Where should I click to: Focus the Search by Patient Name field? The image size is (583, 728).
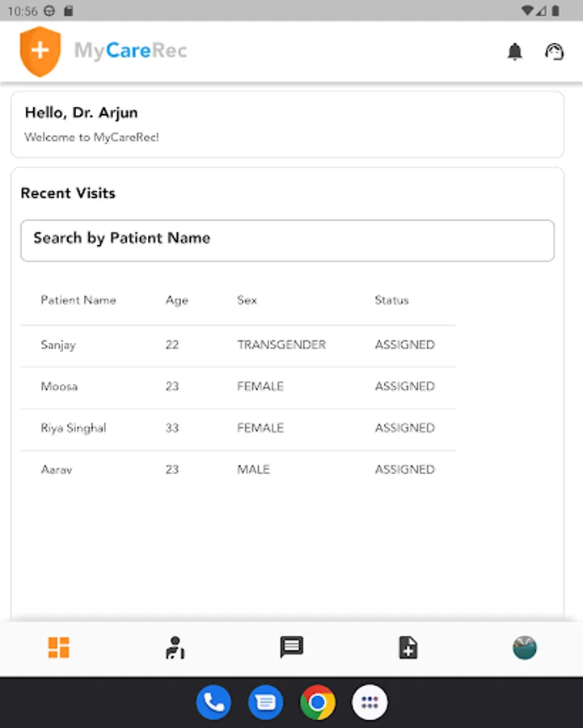[x=287, y=240]
